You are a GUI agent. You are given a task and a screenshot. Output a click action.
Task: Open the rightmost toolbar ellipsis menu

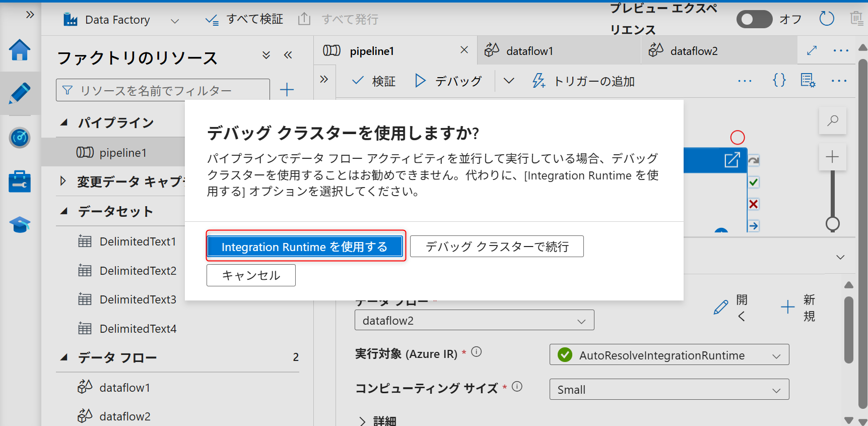point(839,81)
